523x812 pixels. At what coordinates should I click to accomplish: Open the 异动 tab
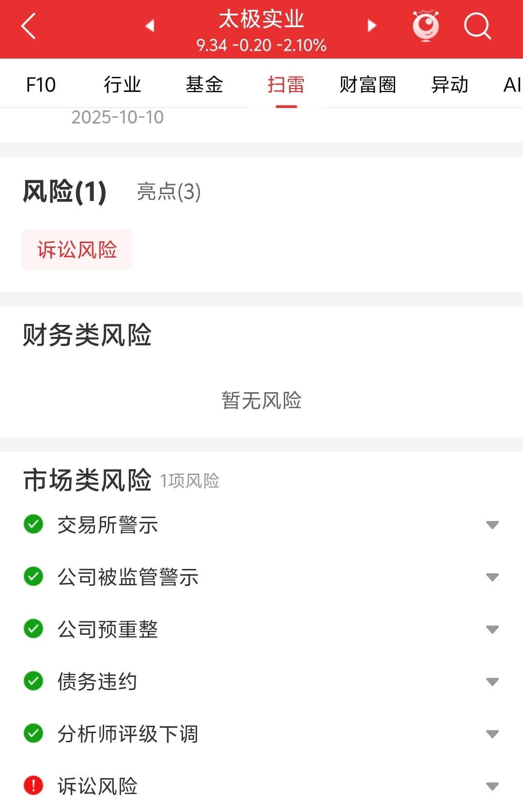click(450, 85)
